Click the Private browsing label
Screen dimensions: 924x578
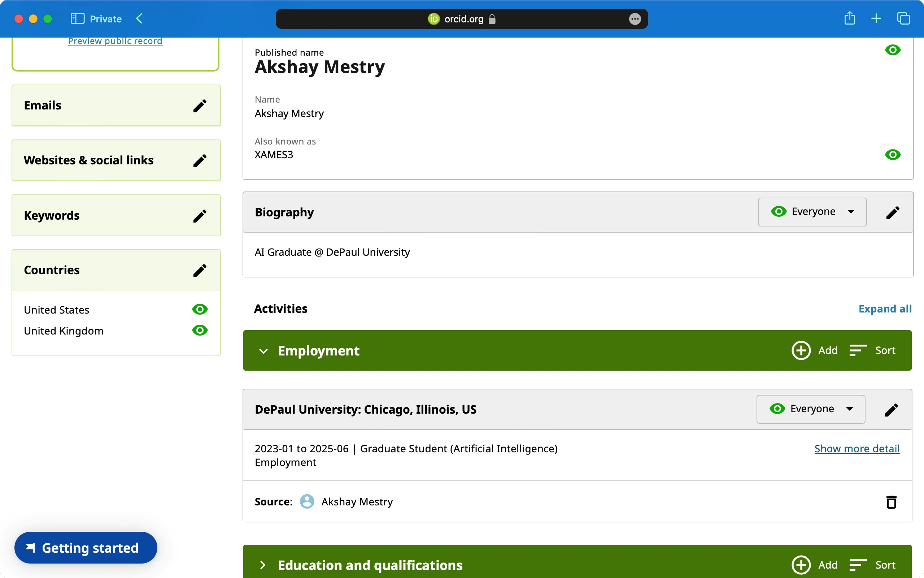[x=106, y=19]
